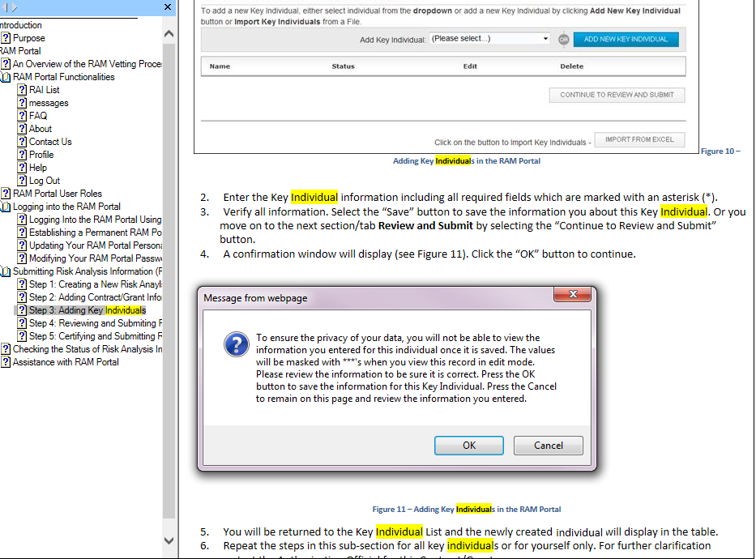756x559 pixels.
Task: Open the Help topic in tree
Action: point(37,169)
